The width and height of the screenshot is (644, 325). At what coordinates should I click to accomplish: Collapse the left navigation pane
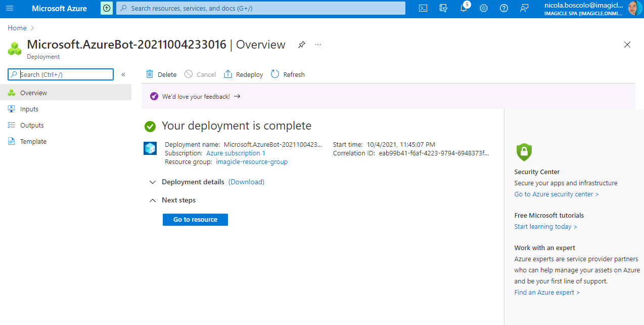pyautogui.click(x=123, y=74)
